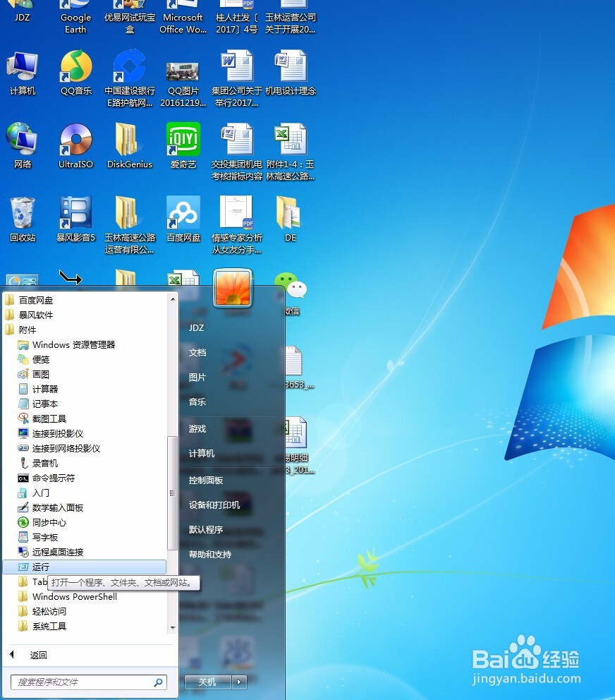Viewport: 615px width, 700px height.
Task: Open 控制面板 control panel
Action: 206,480
